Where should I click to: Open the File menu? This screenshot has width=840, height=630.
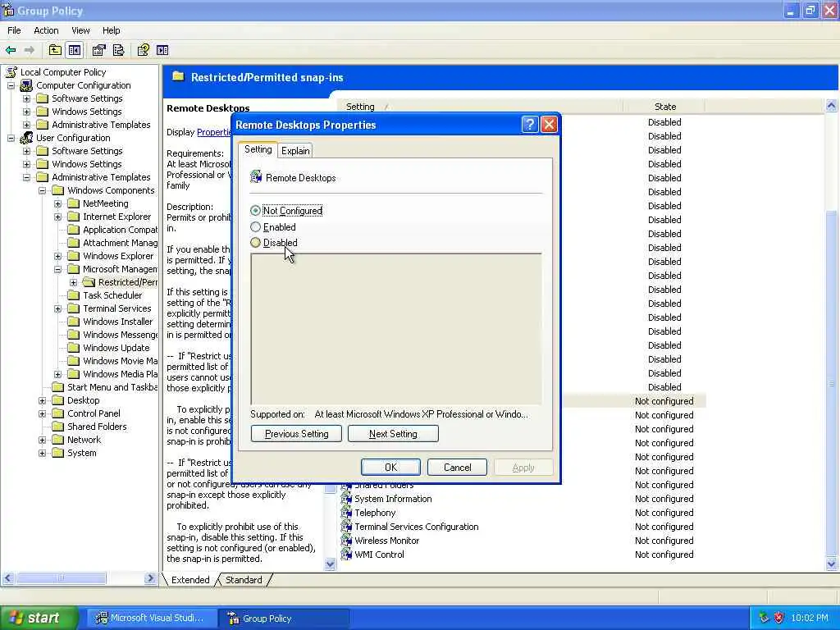(14, 30)
